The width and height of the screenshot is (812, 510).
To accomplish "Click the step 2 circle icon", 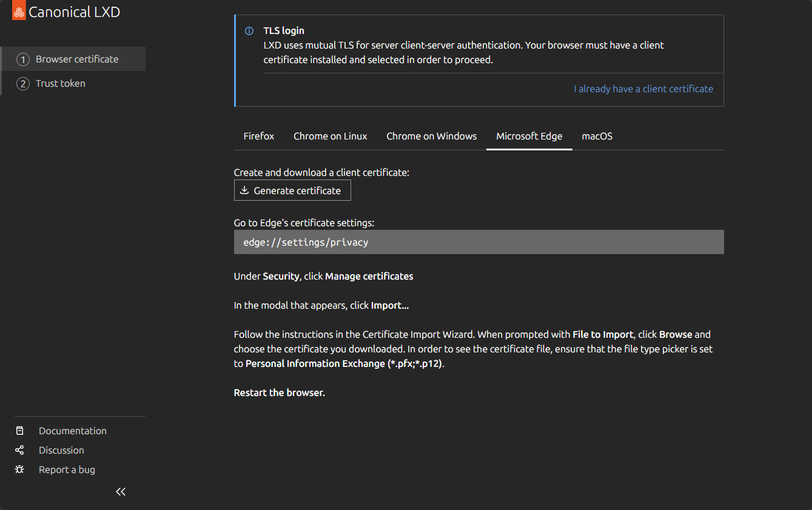I will [x=23, y=84].
